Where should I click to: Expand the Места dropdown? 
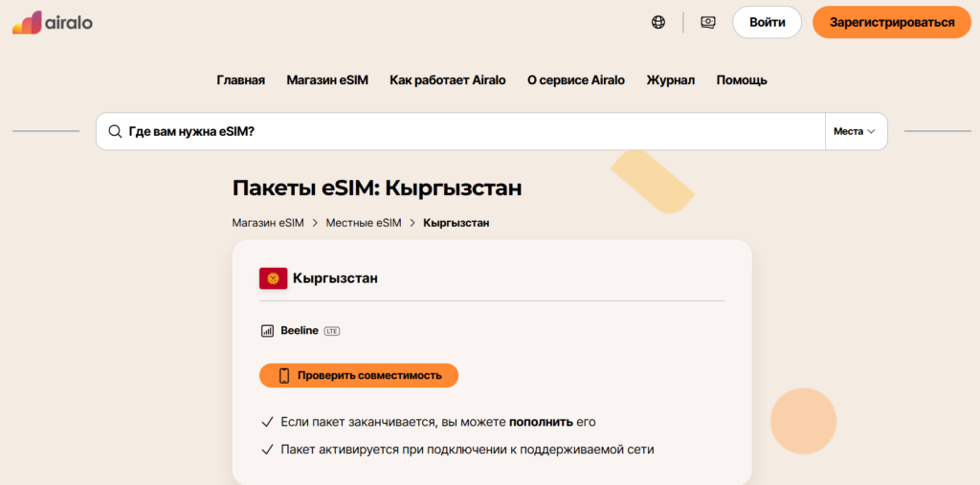[856, 131]
